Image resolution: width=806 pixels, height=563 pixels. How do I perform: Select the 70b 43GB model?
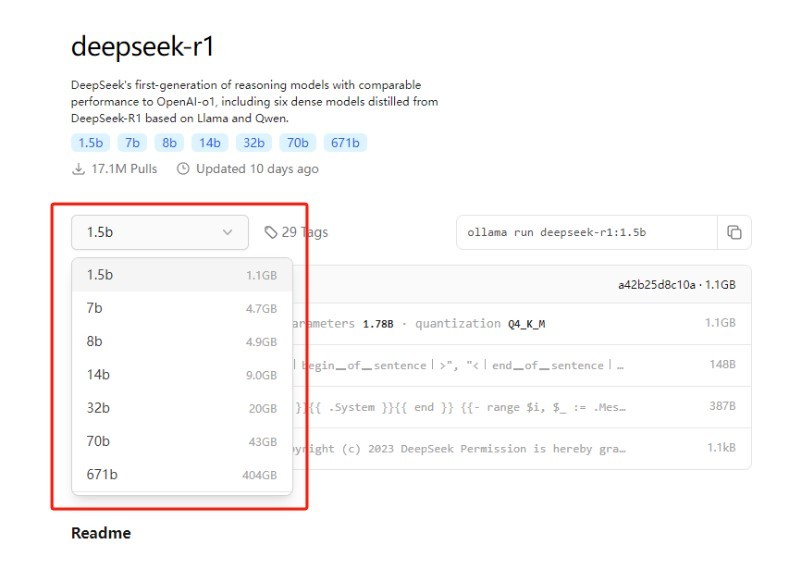181,441
